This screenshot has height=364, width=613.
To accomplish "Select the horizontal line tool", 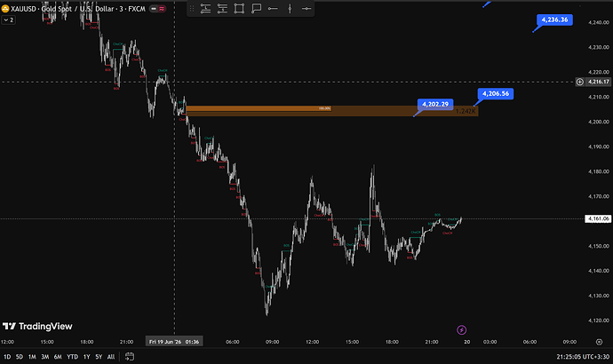I will pyautogui.click(x=306, y=9).
